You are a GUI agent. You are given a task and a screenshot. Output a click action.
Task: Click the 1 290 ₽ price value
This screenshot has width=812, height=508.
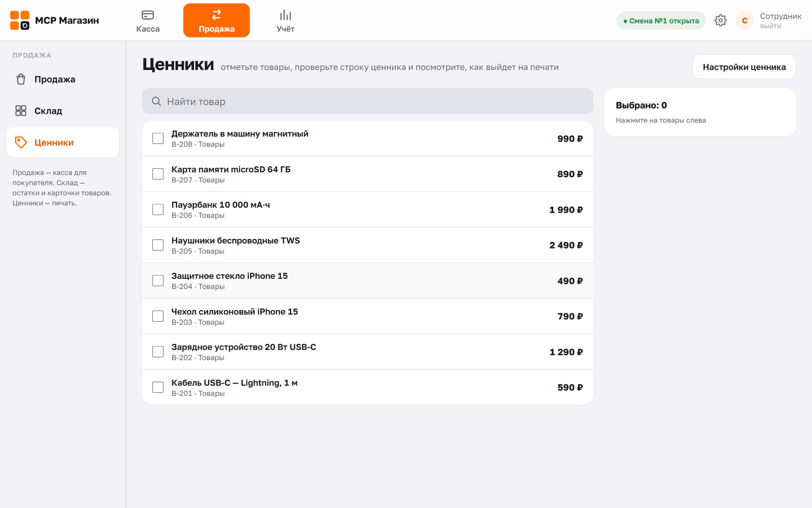click(566, 352)
